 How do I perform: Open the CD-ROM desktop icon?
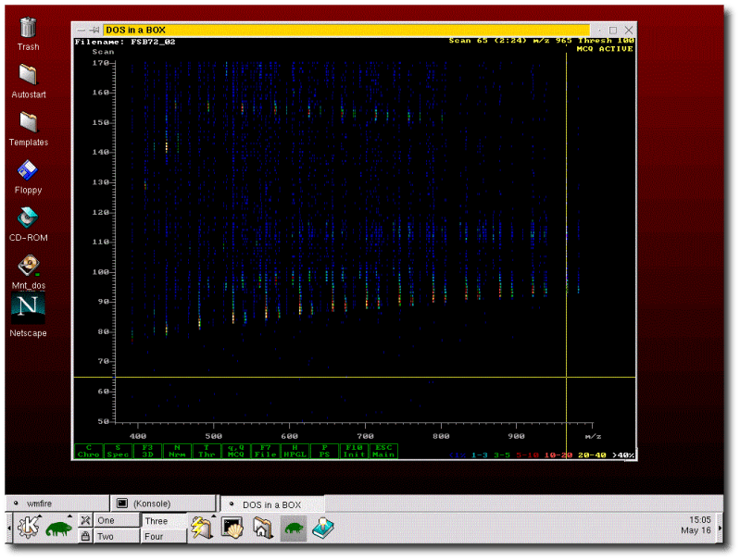[x=28, y=218]
